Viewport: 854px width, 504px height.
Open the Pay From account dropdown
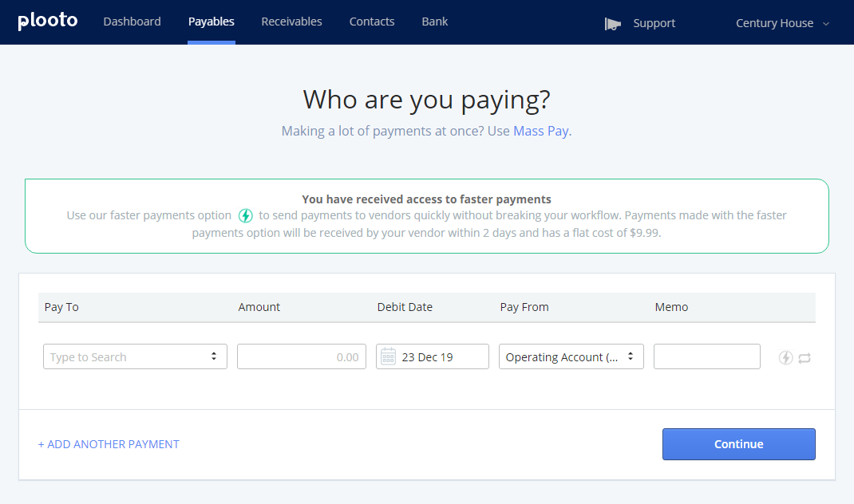571,356
